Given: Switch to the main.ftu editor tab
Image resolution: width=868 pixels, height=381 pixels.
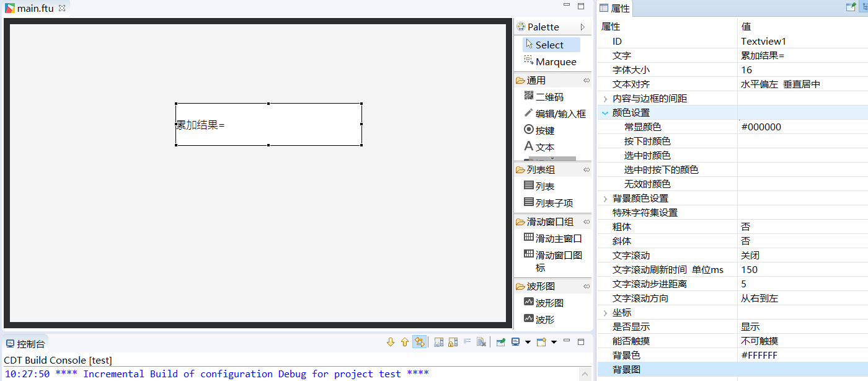Looking at the screenshot, I should coord(35,9).
